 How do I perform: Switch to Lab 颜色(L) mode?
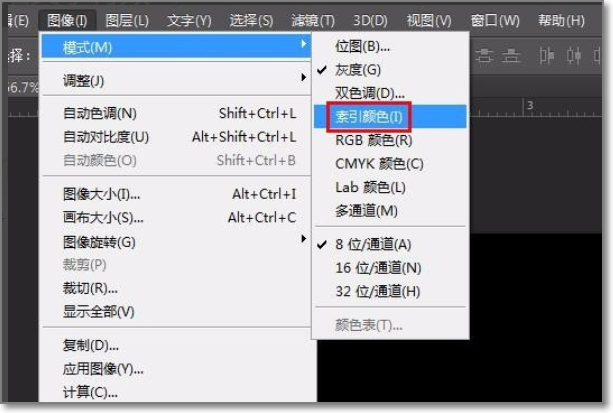click(x=390, y=187)
